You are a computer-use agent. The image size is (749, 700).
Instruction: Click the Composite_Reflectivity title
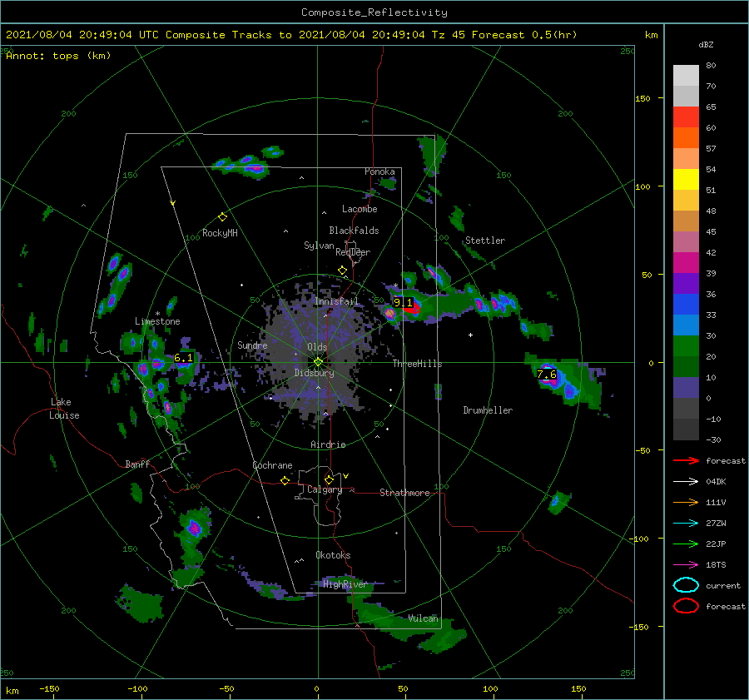(374, 12)
